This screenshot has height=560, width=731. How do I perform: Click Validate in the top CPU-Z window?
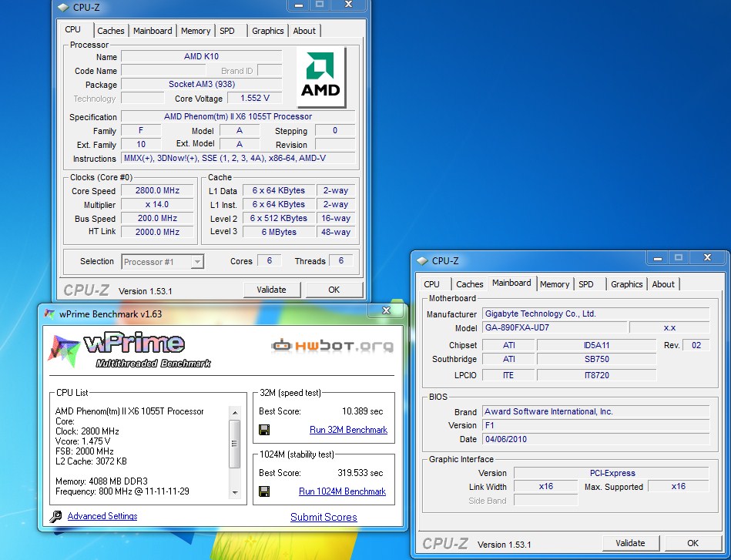click(x=271, y=290)
